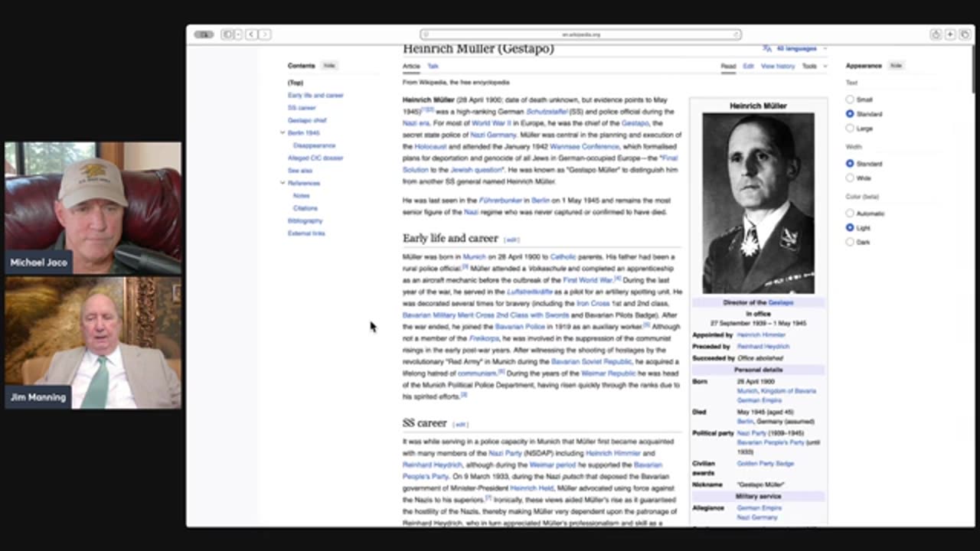The image size is (980, 551).
Task: Open the Führerbunker link
Action: click(x=501, y=201)
